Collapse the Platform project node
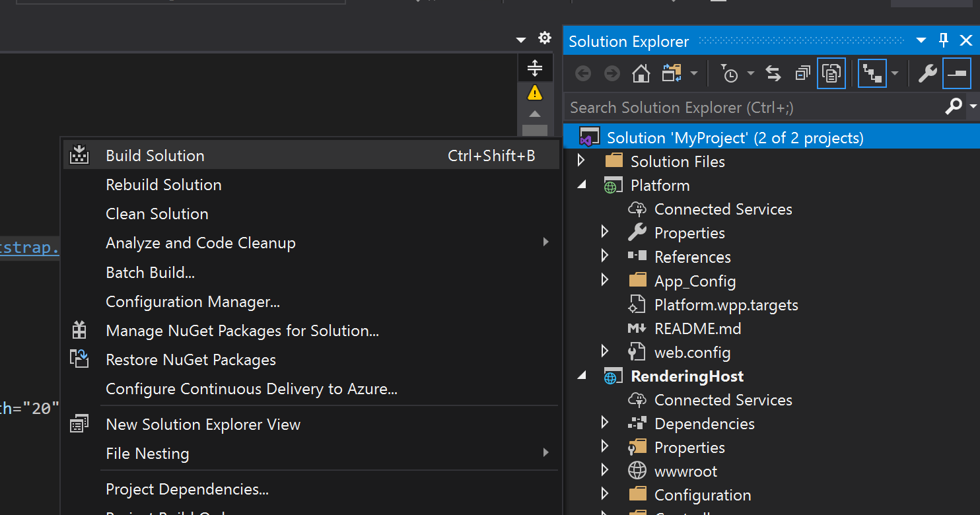 click(x=582, y=186)
